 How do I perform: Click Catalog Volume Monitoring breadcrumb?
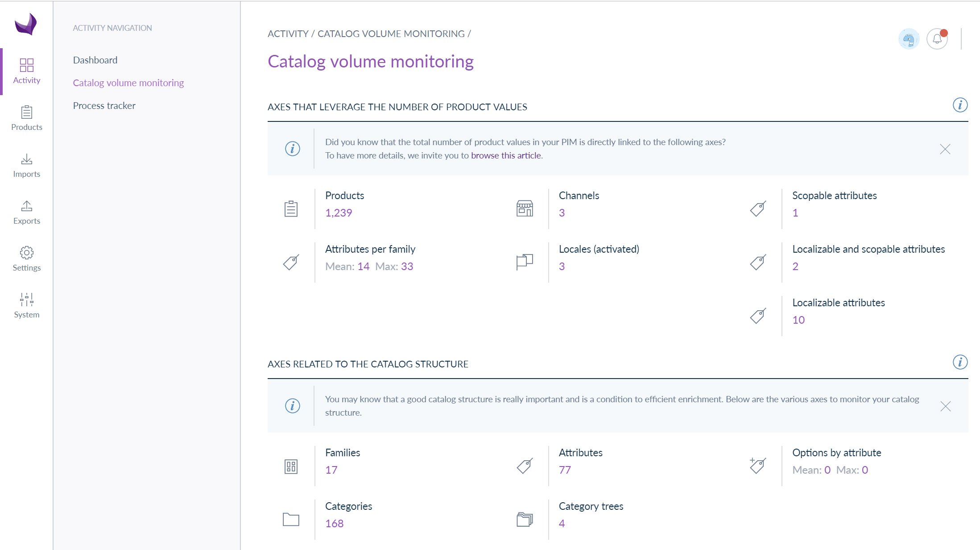(x=391, y=34)
